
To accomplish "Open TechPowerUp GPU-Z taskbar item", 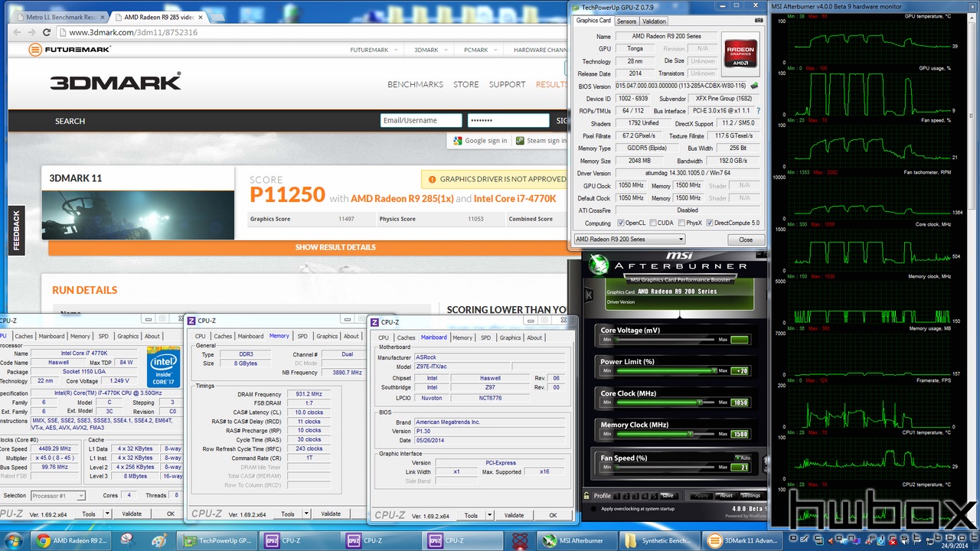I will 218,540.
